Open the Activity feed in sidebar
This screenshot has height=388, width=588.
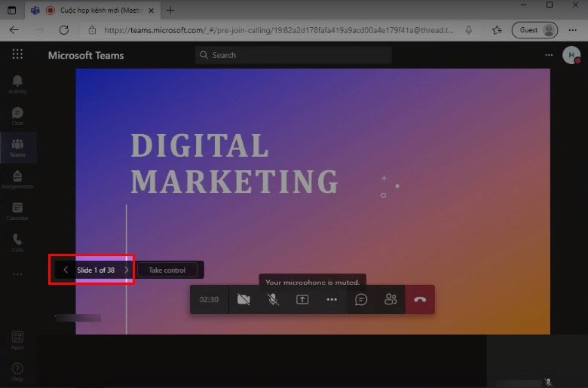pos(17,84)
